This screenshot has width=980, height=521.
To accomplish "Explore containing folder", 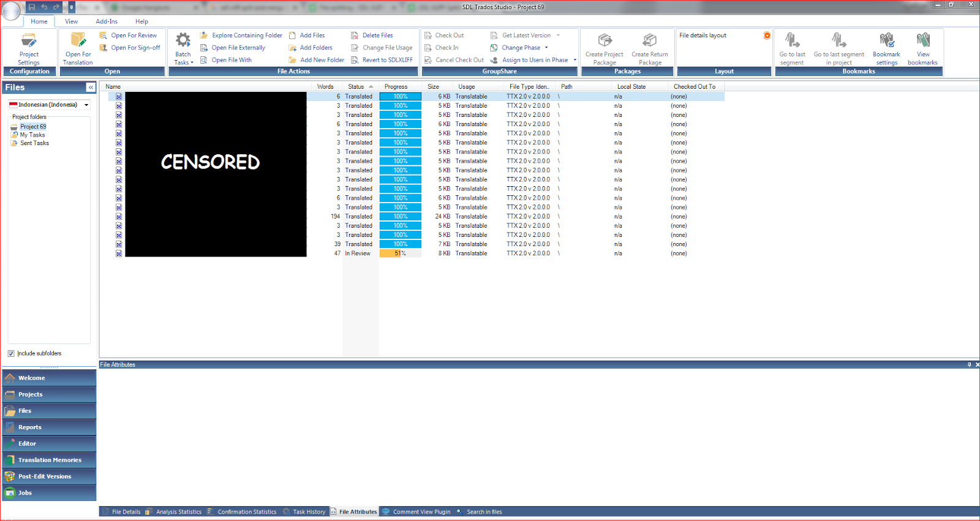I will click(241, 36).
